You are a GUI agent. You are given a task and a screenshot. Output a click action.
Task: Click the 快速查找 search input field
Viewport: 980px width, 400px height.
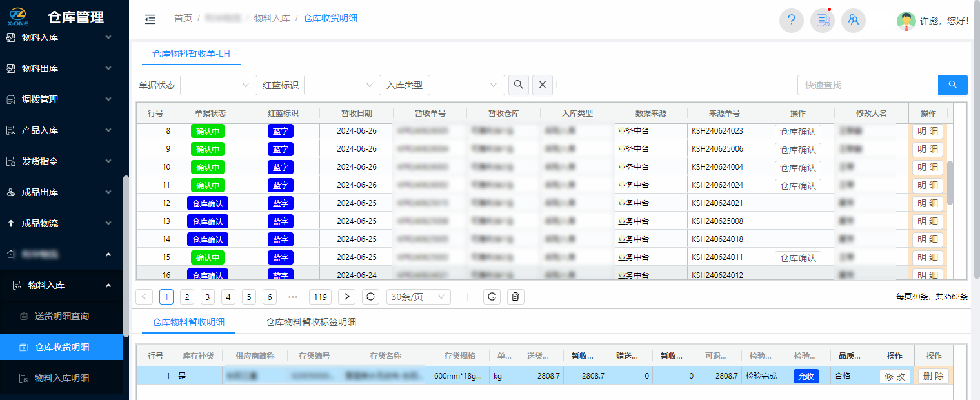click(x=867, y=85)
